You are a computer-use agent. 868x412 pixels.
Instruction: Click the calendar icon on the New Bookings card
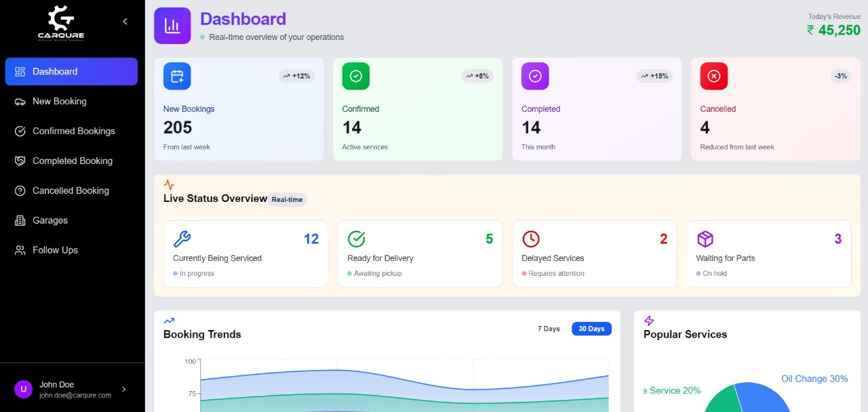click(x=177, y=77)
